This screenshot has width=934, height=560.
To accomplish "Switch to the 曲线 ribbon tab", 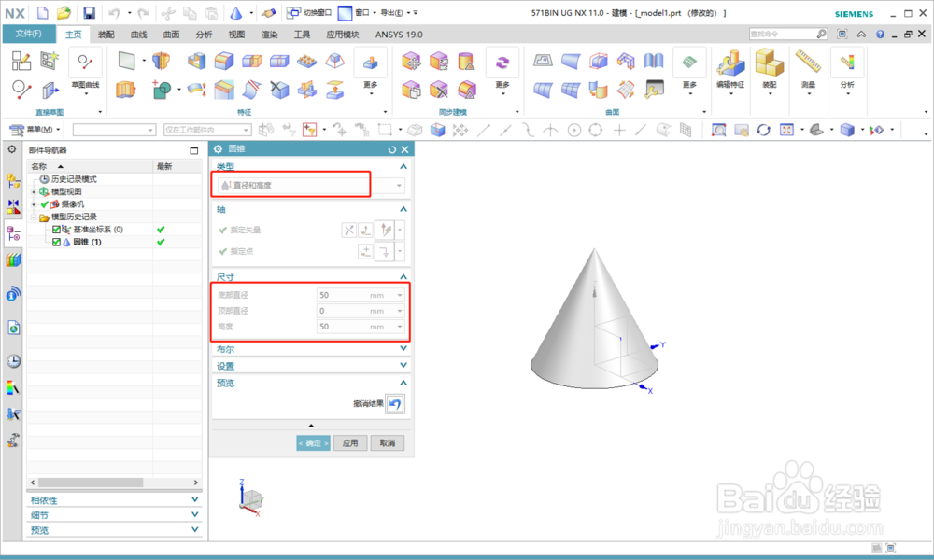I will pyautogui.click(x=139, y=35).
